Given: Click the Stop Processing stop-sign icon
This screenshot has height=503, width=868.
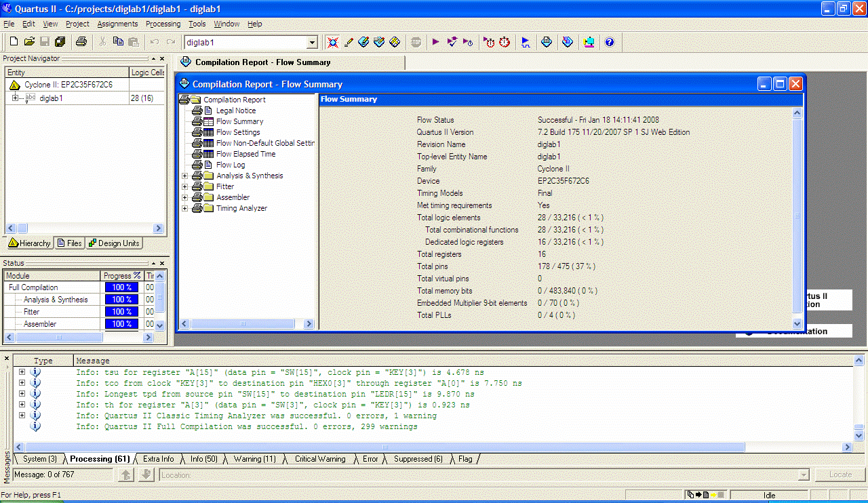Looking at the screenshot, I should tap(415, 42).
